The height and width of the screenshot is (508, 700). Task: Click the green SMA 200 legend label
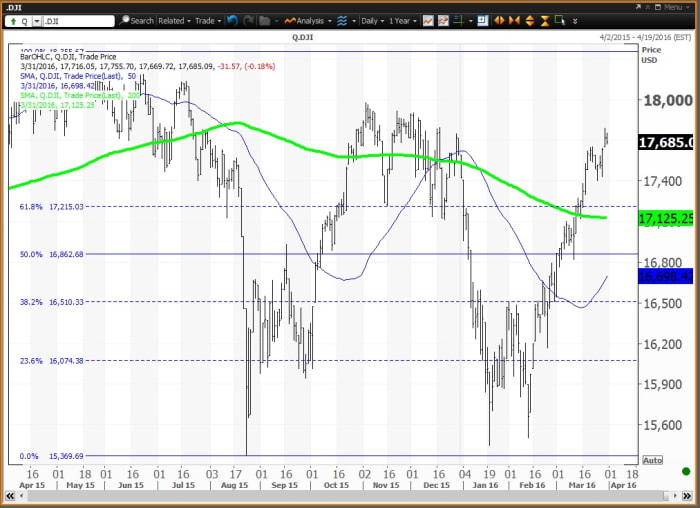point(80,96)
